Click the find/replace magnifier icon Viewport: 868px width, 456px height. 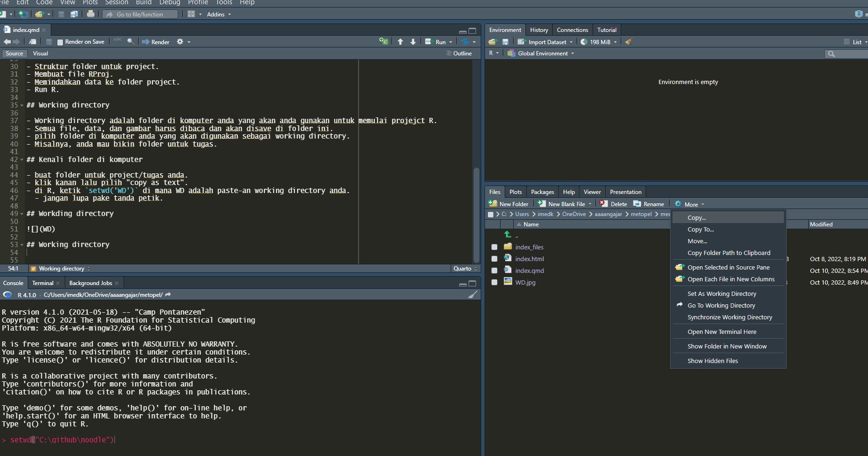pos(131,42)
